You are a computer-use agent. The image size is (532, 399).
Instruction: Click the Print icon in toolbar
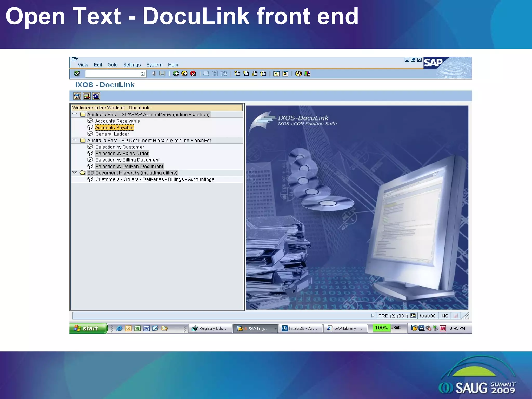206,74
